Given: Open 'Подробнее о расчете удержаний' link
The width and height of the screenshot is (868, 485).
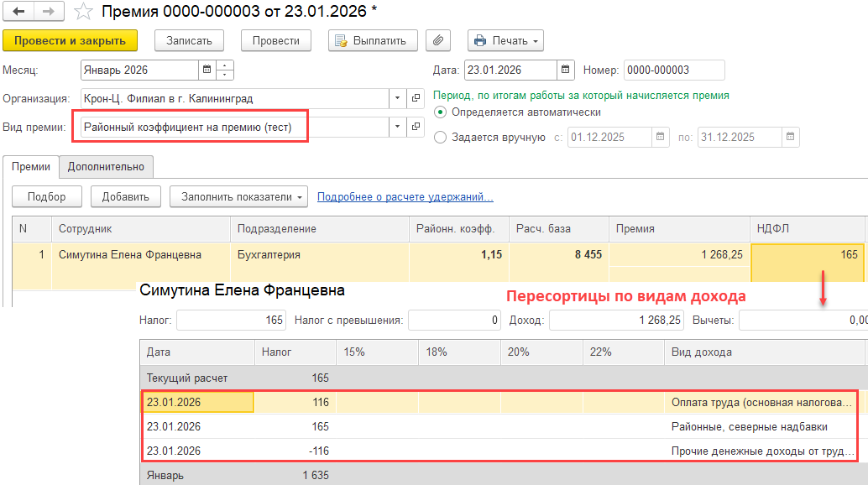Looking at the screenshot, I should point(405,197).
